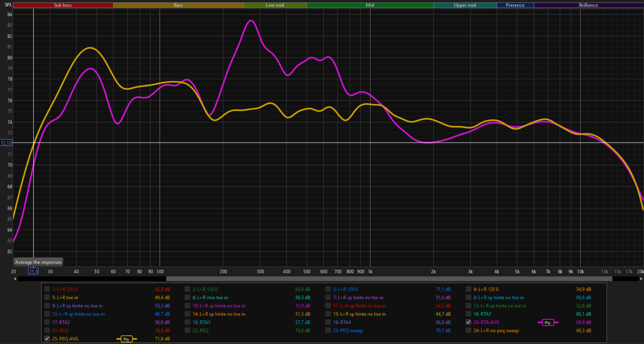Uncheck the '20: RTA AVG' trace

pyautogui.click(x=468, y=322)
